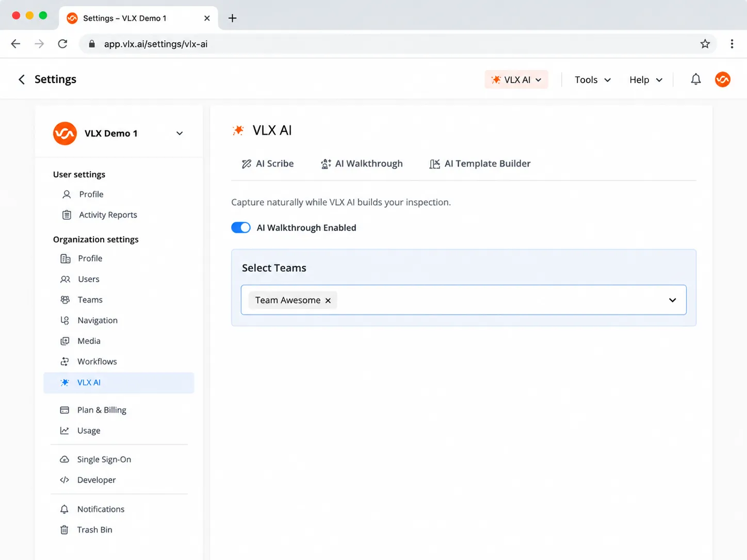The image size is (747, 560).
Task: Open the Help dropdown menu
Action: (x=646, y=79)
